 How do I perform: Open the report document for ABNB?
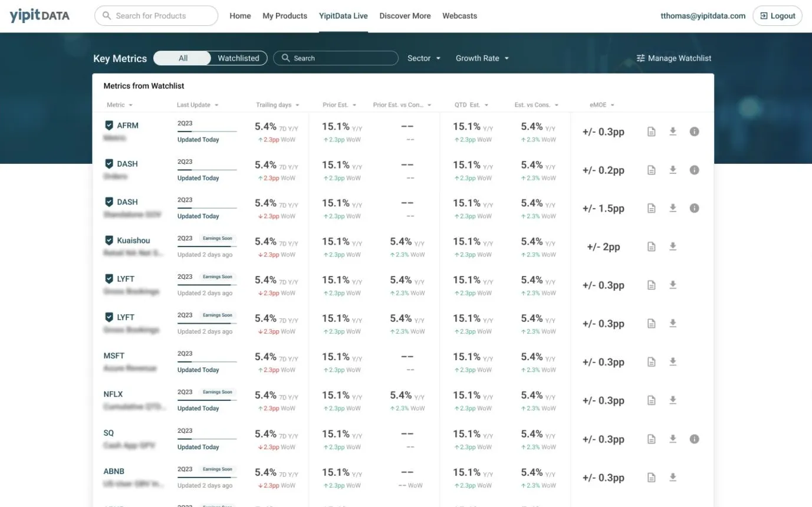click(x=652, y=478)
